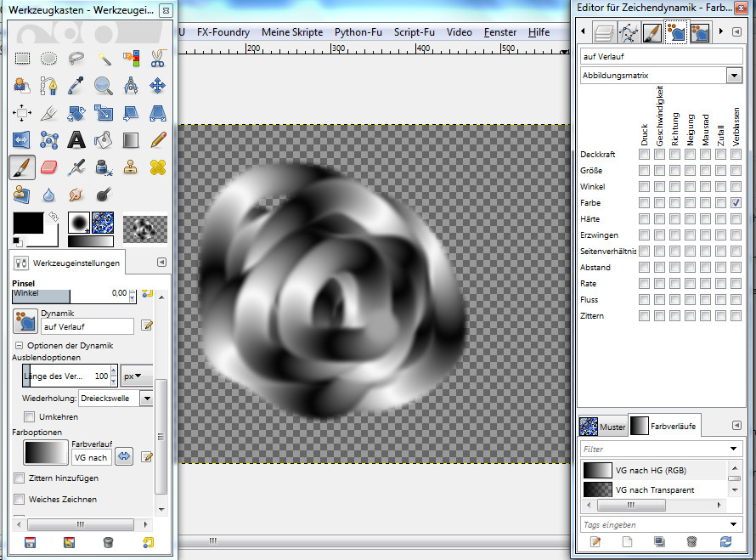The width and height of the screenshot is (756, 560).
Task: Select the Zoom magnifier tool
Action: 104,86
